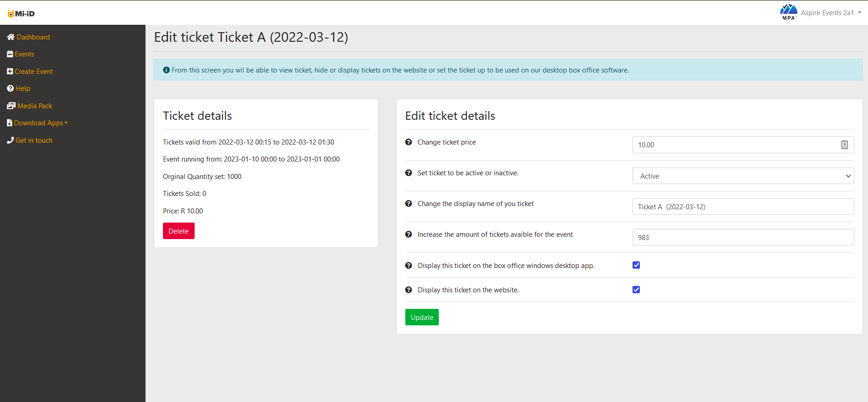Screen dimensions: 868x402
Task: Click help icon beside Change ticket price
Action: pos(409,142)
